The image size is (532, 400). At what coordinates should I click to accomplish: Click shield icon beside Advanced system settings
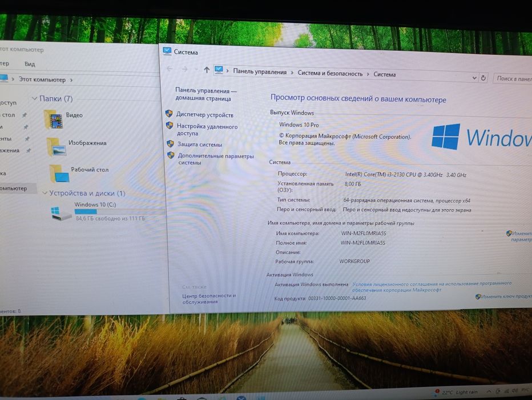171,155
